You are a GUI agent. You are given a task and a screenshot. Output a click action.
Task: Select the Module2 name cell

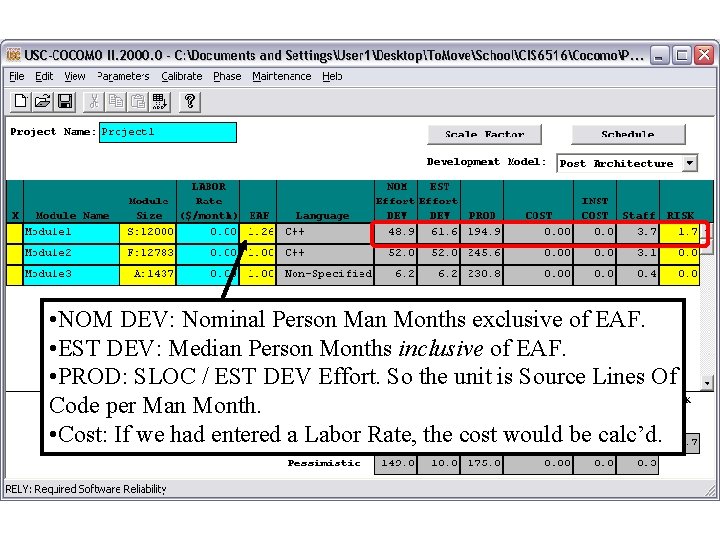coord(71,253)
